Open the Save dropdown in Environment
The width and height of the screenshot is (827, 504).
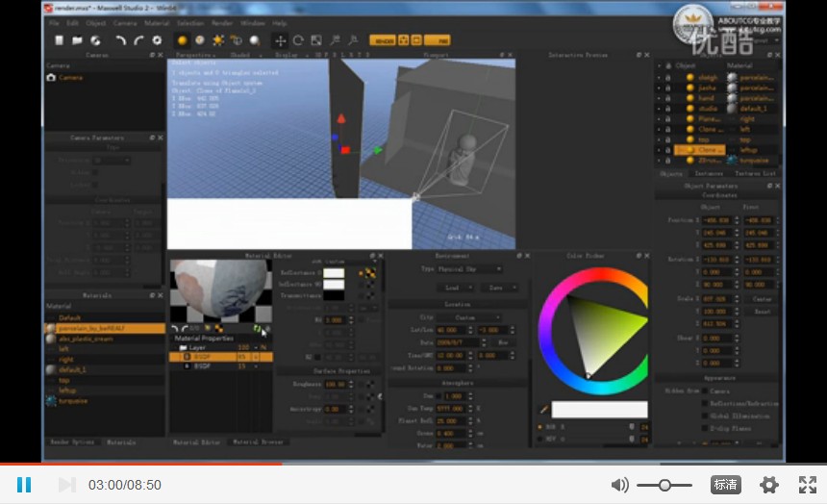[499, 288]
